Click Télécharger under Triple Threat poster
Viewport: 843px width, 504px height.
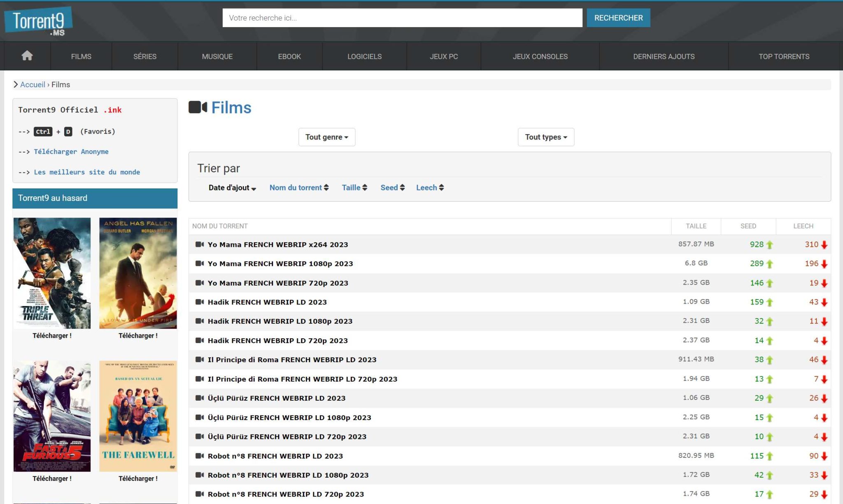tap(52, 336)
